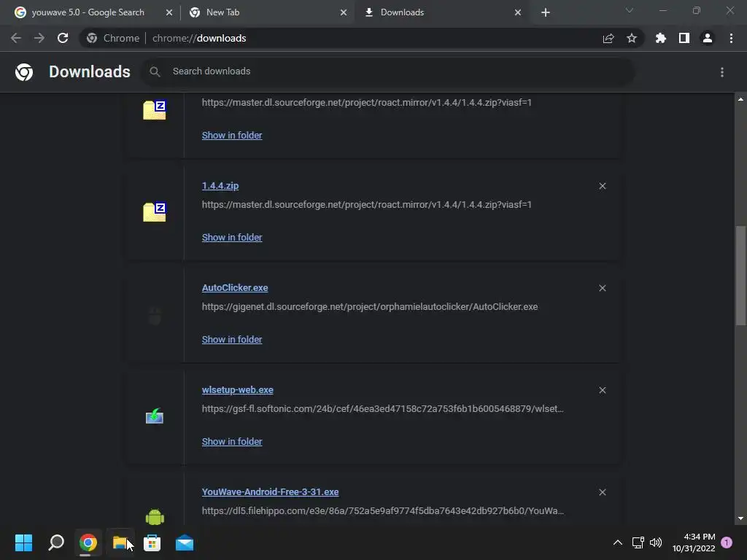This screenshot has height=560, width=747.
Task: Click the AutoClicker.exe sourceforge source URL
Action: (x=370, y=307)
